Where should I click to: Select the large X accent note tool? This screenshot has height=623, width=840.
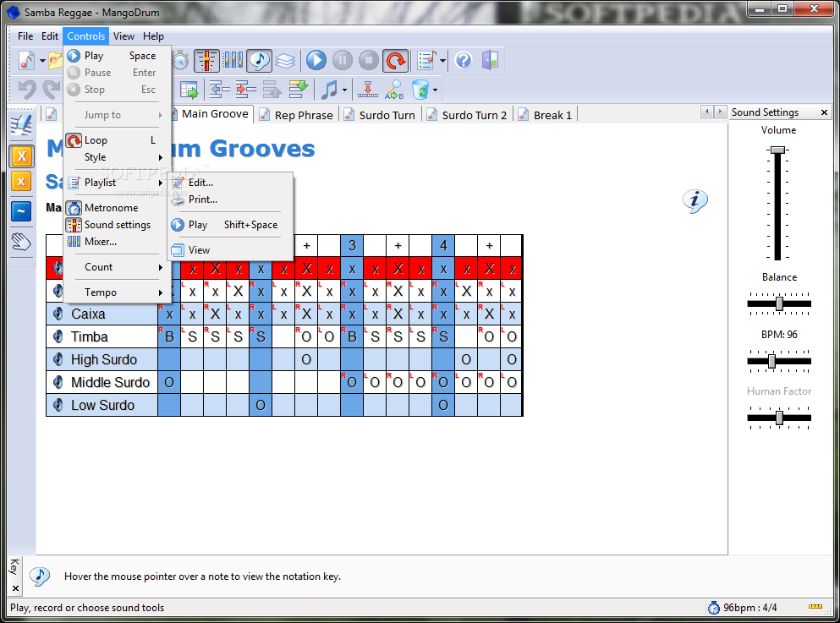pyautogui.click(x=21, y=156)
